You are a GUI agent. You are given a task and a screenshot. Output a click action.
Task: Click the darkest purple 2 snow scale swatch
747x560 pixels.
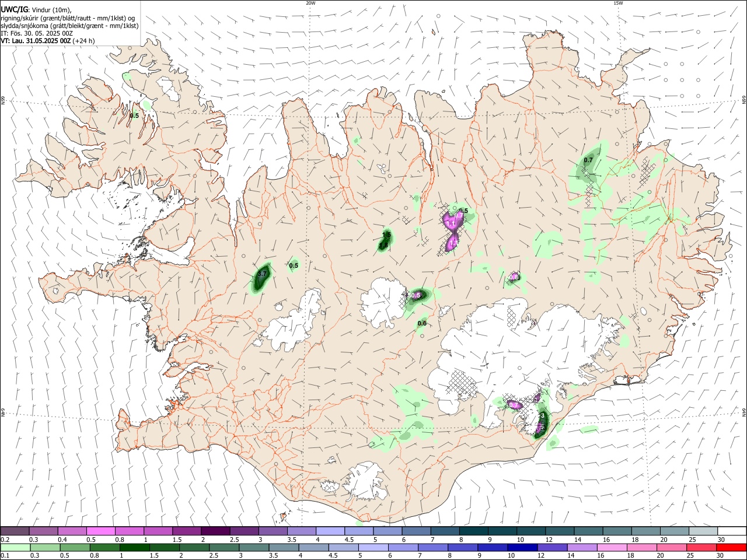(x=215, y=531)
